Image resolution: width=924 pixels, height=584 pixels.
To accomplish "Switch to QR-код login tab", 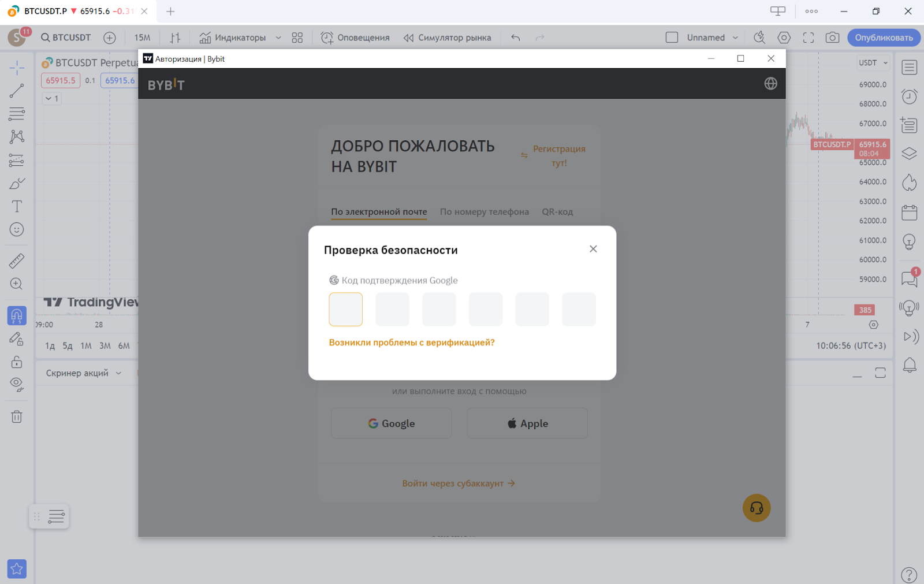I will coord(557,212).
